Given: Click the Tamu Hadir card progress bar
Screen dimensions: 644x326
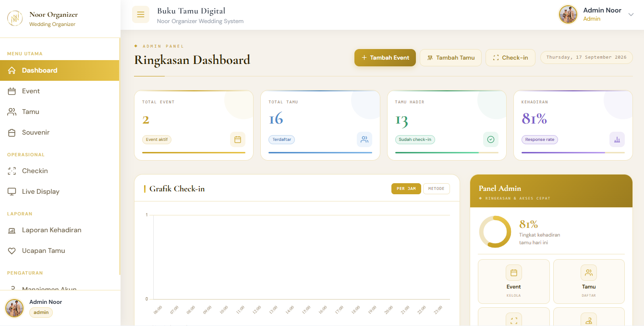Looking at the screenshot, I should [x=447, y=152].
